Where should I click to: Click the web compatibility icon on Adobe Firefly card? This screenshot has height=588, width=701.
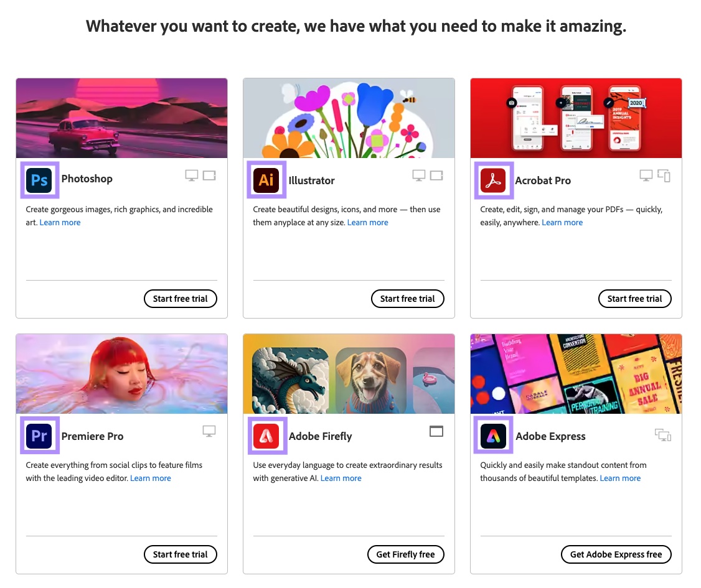point(436,431)
